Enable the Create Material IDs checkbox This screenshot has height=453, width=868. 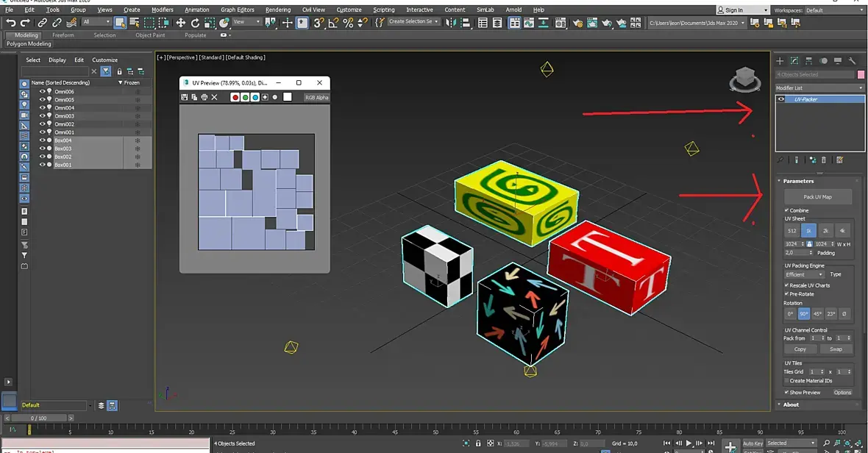[x=786, y=381]
